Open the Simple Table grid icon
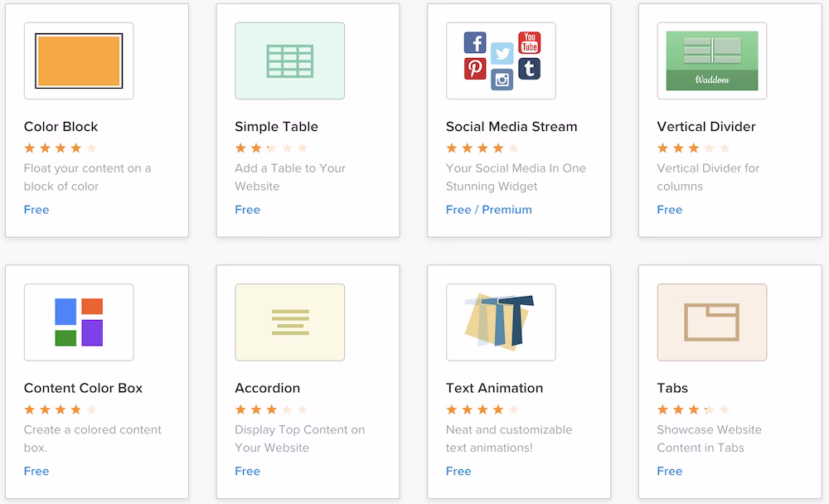Viewport: 829px width, 504px height. (x=289, y=61)
